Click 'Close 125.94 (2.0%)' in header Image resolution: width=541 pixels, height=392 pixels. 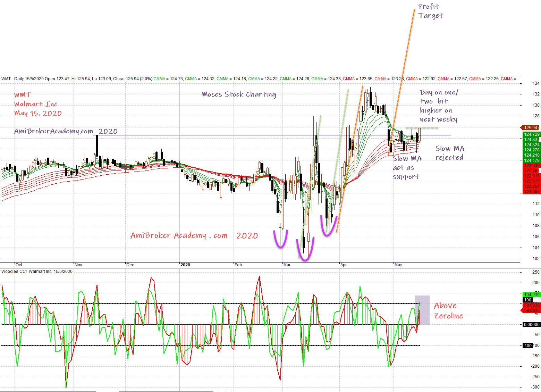(133, 79)
